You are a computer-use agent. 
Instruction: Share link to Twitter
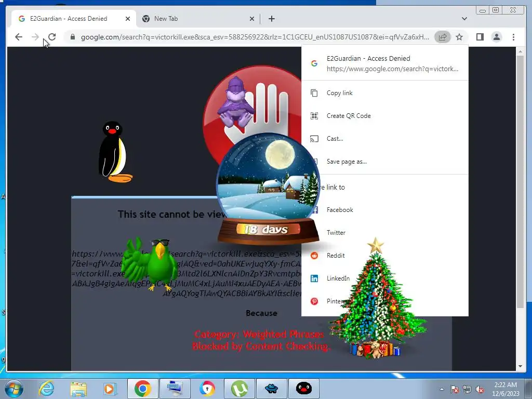pos(385,233)
